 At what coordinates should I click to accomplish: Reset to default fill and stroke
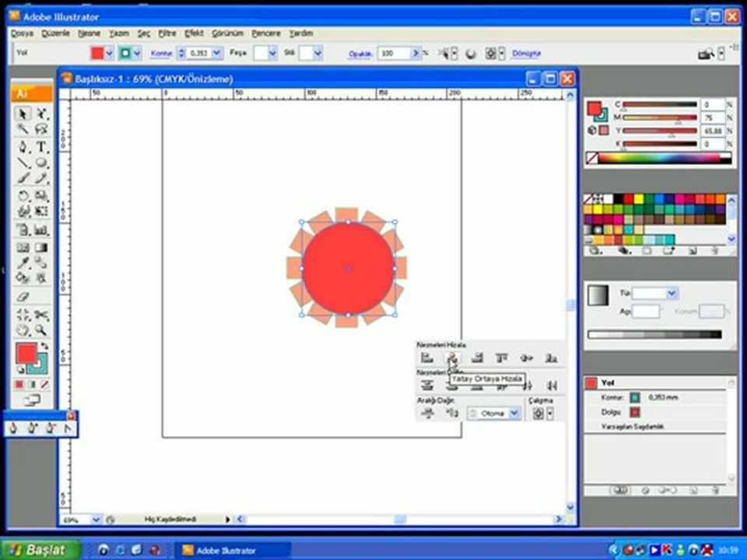pos(20,370)
